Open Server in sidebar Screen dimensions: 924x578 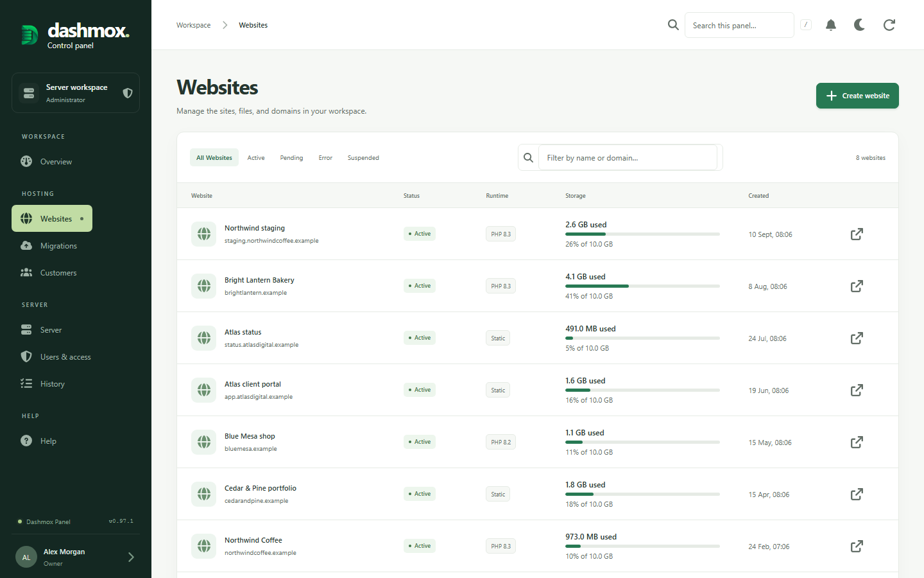[42, 330]
